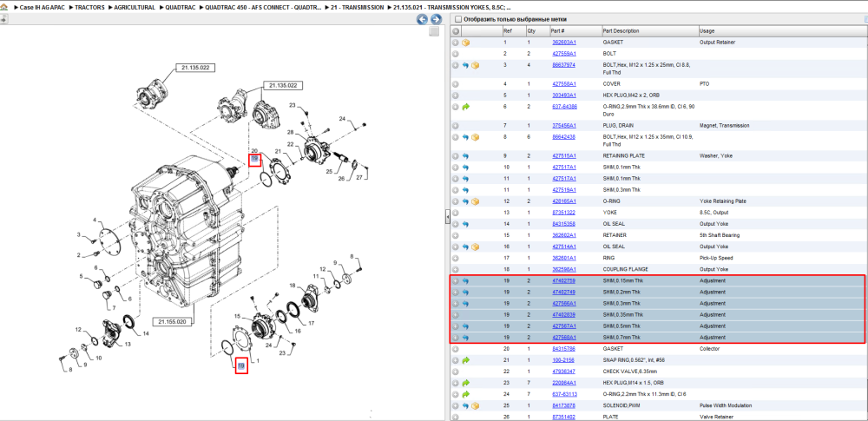The image size is (868, 421).
Task: Open supersession arrow for part 86637974
Action: [465, 65]
